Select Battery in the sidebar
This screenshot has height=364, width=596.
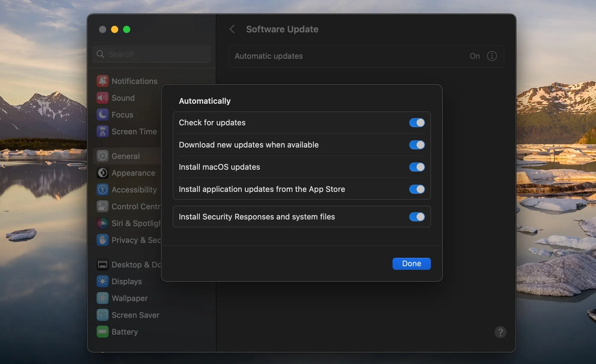[125, 332]
